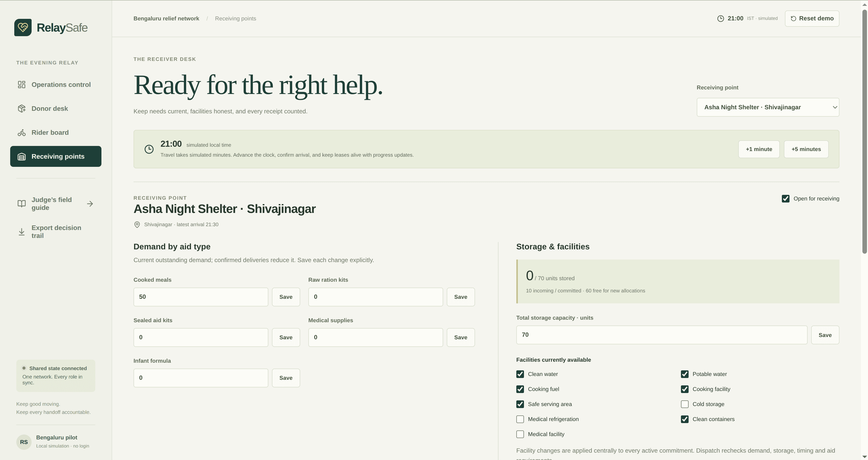
Task: Click the arrow beside Judge's field guide
Action: (90, 204)
